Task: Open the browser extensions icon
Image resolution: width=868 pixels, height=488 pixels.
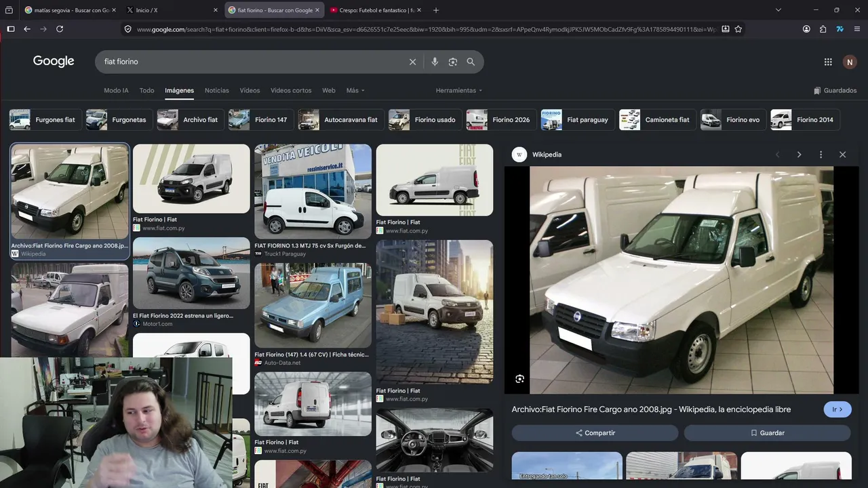Action: 823,29
